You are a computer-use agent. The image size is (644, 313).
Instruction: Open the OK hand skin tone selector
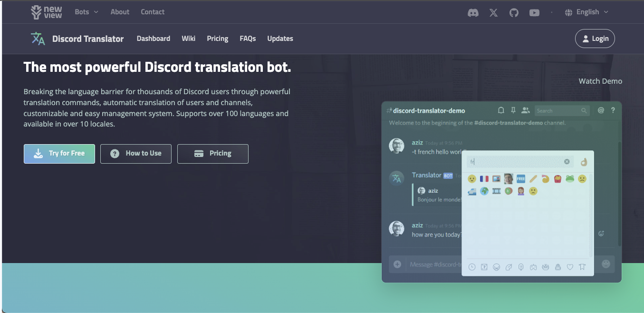tap(584, 162)
